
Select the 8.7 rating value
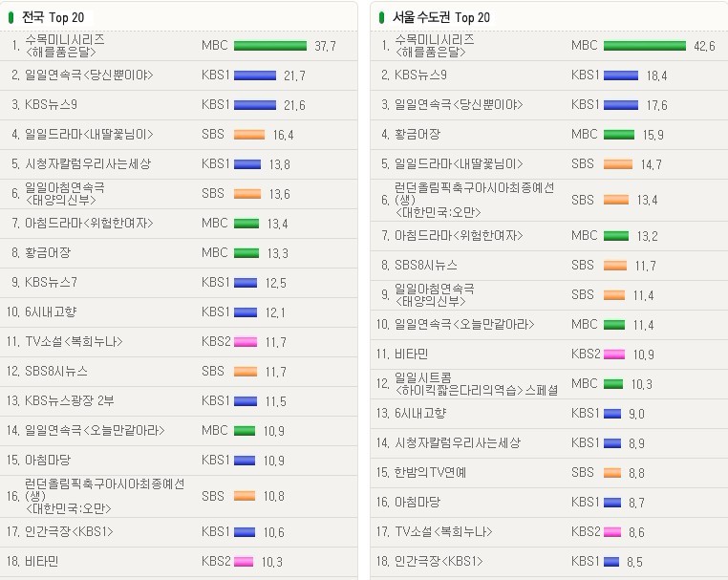tap(636, 503)
